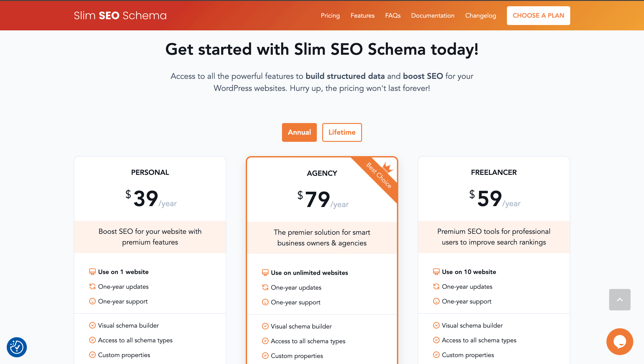
Task: Click monitor icon beside Use on unlimited websites
Action: coord(265,272)
